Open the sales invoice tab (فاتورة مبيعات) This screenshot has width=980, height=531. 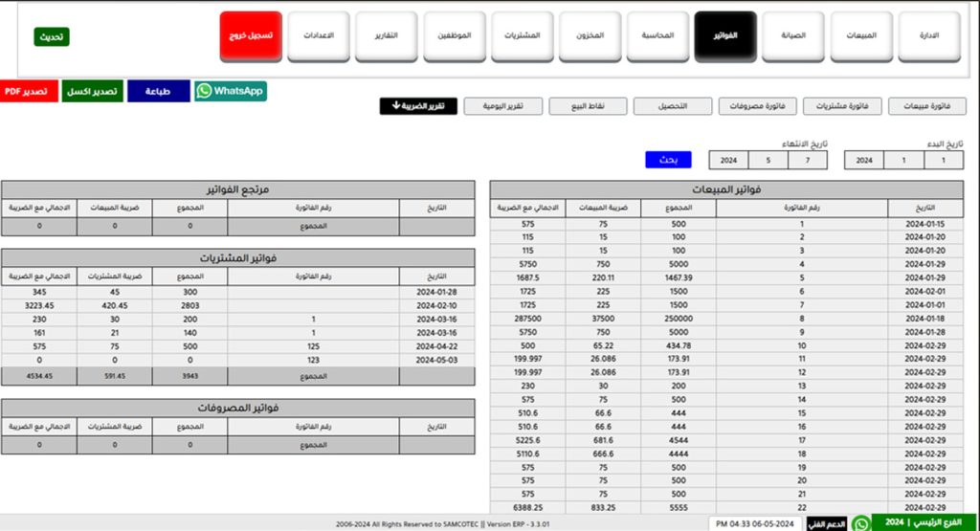(x=927, y=106)
